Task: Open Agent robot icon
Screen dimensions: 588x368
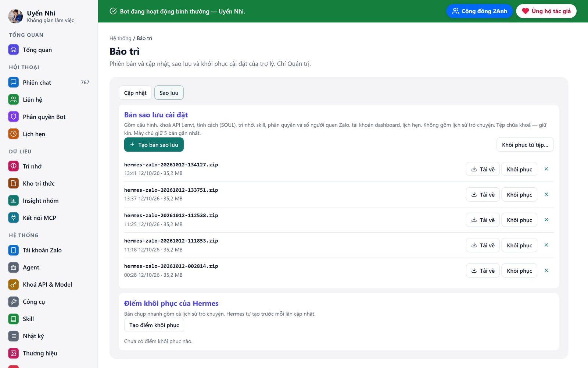Action: [x=14, y=268]
